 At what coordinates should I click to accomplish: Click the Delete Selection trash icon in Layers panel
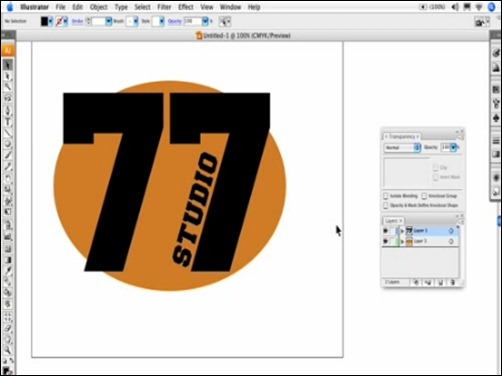[x=452, y=283]
